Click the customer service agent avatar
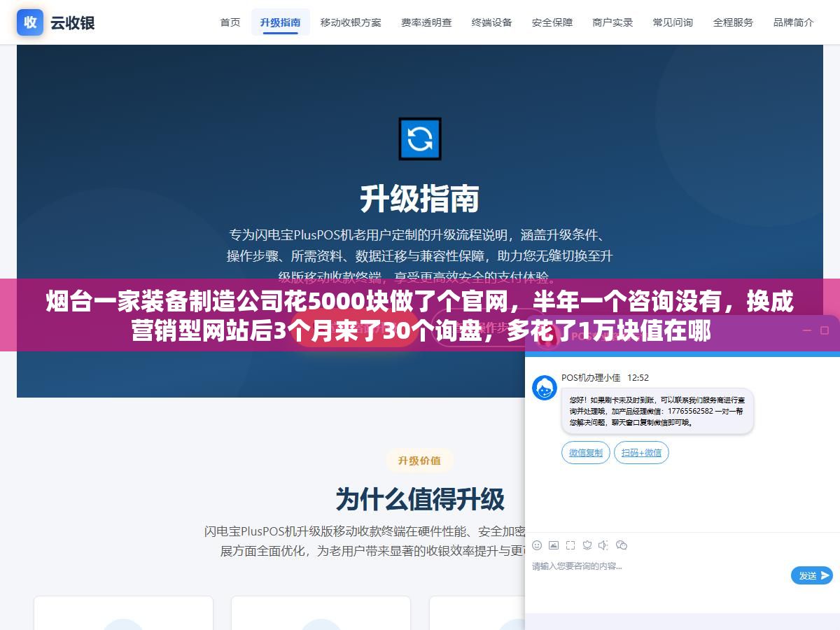 coord(545,388)
